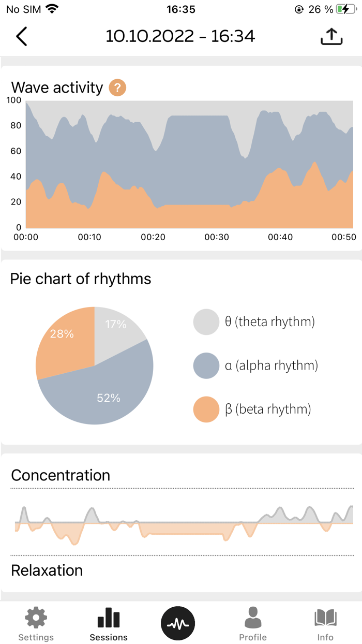Collapse the Concentration section
The width and height of the screenshot is (362, 644).
(61, 475)
